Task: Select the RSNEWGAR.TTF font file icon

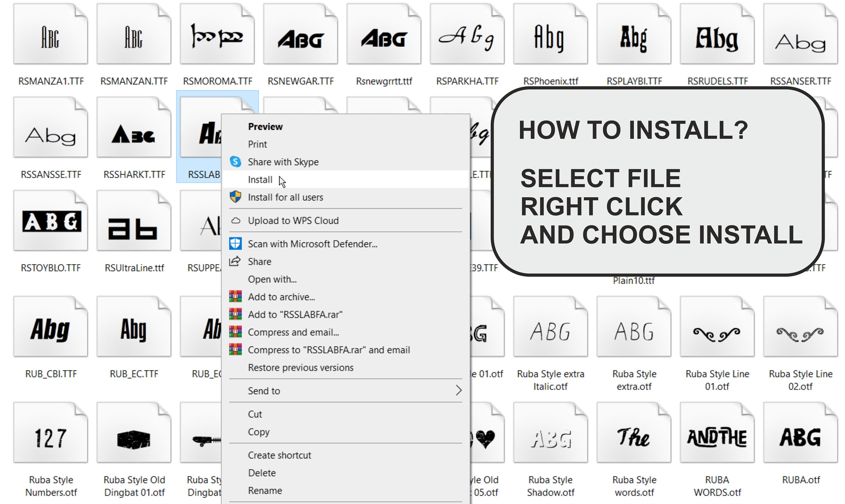Action: (x=301, y=34)
